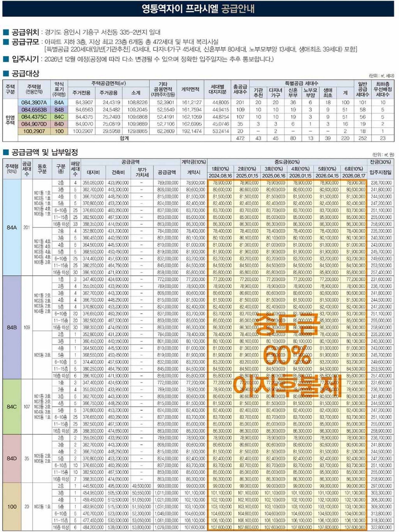399x532 pixels.
Task: Click the 3회(10%) installment header
Action: click(273, 169)
